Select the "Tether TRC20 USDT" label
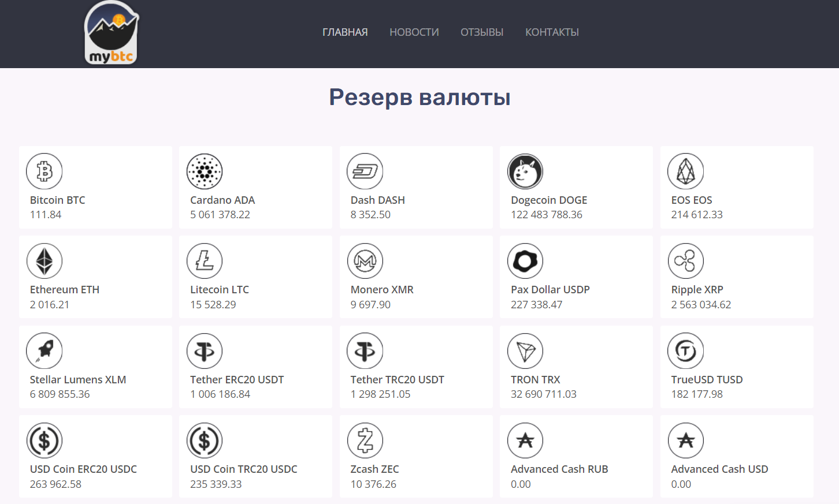The image size is (839, 504). [398, 380]
